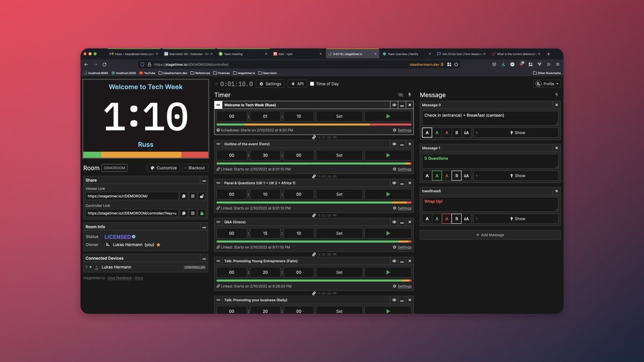Open the Netlify Team overview tab

[x=402, y=54]
